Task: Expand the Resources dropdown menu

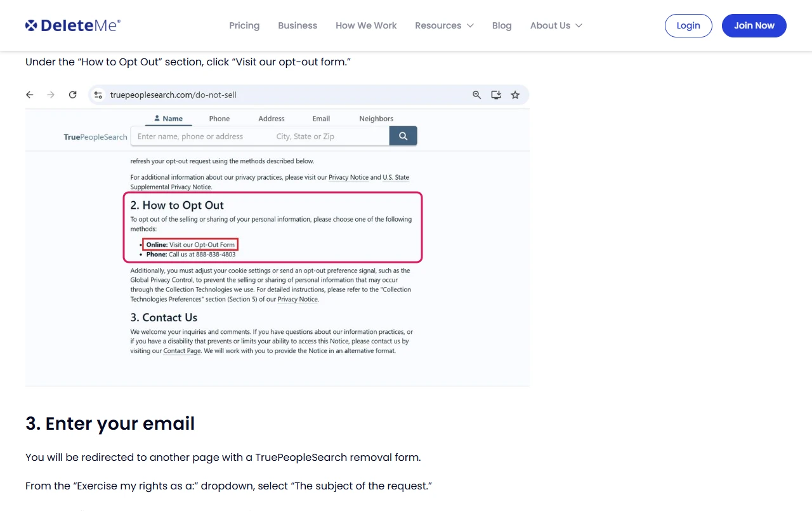Action: [444, 25]
